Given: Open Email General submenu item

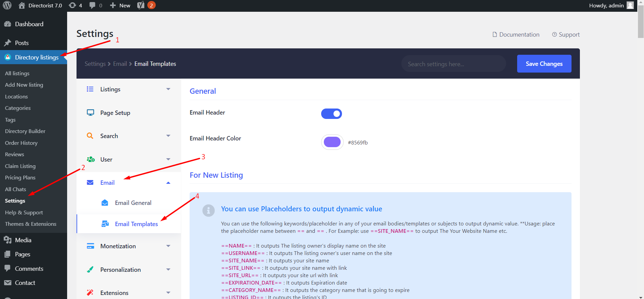Looking at the screenshot, I should (x=133, y=203).
